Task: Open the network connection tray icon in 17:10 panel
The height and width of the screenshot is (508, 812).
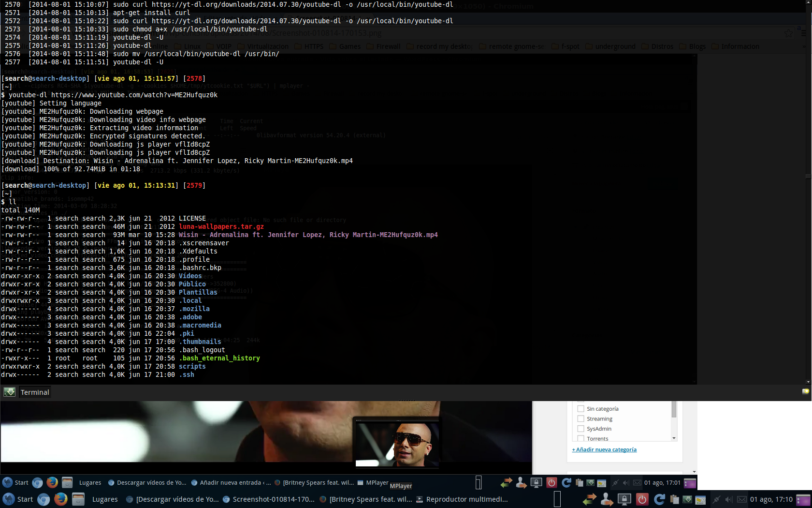Action: click(x=716, y=499)
